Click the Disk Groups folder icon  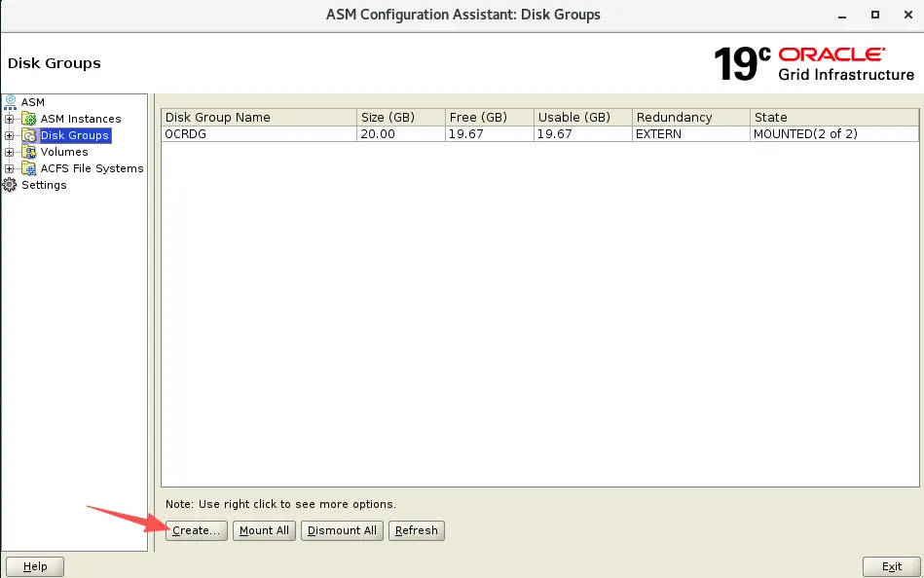[x=29, y=135]
